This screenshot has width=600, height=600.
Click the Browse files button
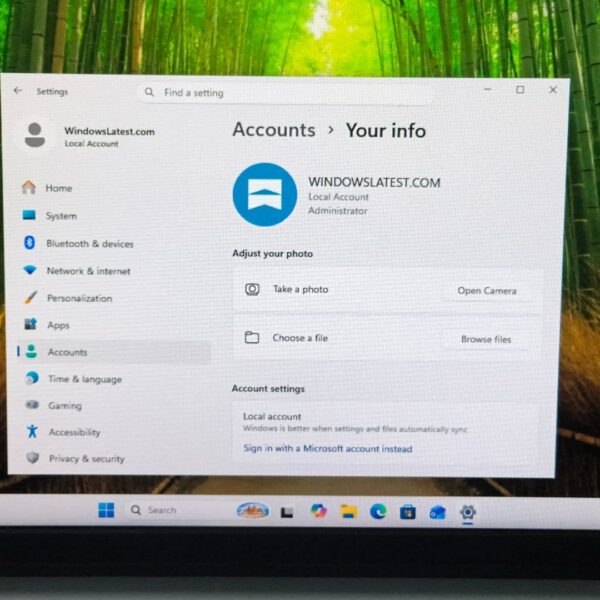(486, 339)
